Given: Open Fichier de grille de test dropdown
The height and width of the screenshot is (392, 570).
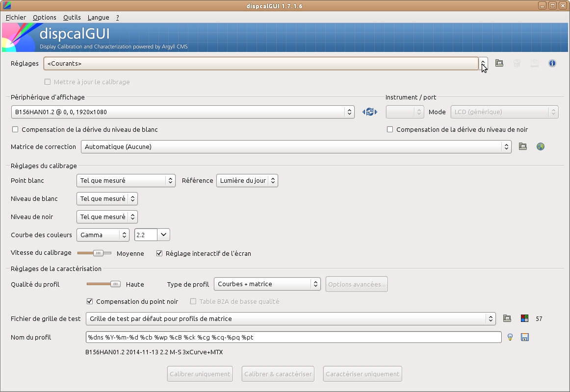Looking at the screenshot, I should [x=291, y=318].
